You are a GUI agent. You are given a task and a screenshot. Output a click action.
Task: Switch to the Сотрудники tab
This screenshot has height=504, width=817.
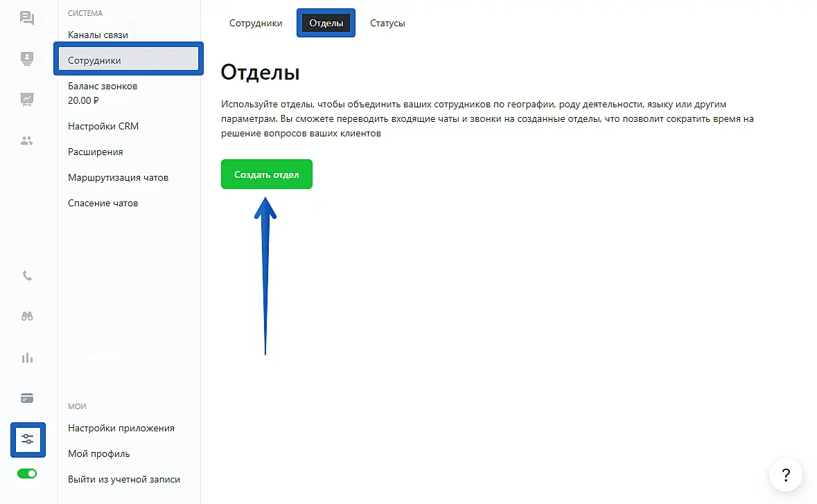click(256, 23)
